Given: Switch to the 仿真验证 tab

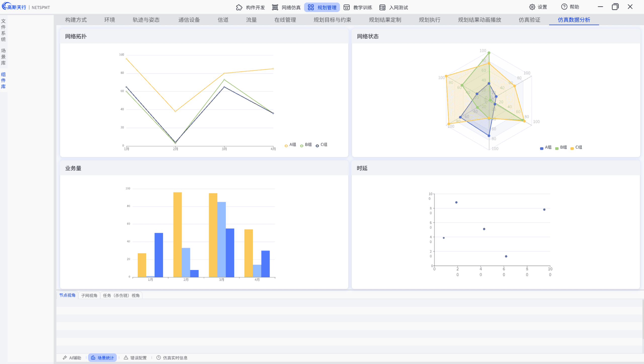Looking at the screenshot, I should 529,20.
